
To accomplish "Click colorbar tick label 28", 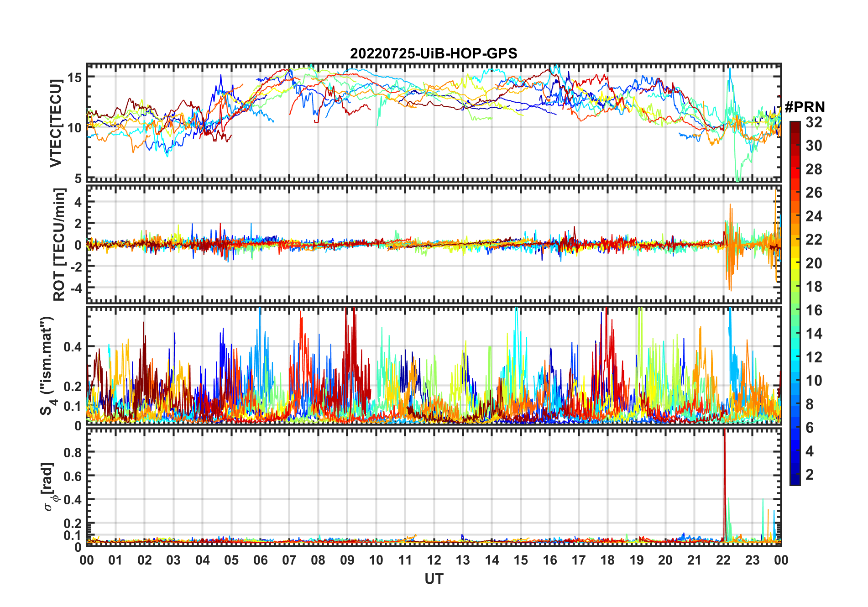I will click(814, 169).
